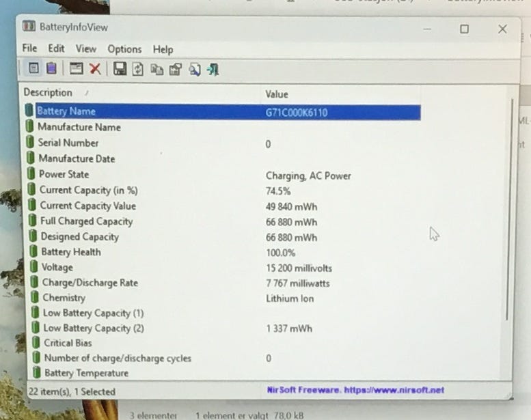Viewport: 531px width, 420px height.
Task: Close the BatteryInfoView window
Action: pyautogui.click(x=502, y=29)
